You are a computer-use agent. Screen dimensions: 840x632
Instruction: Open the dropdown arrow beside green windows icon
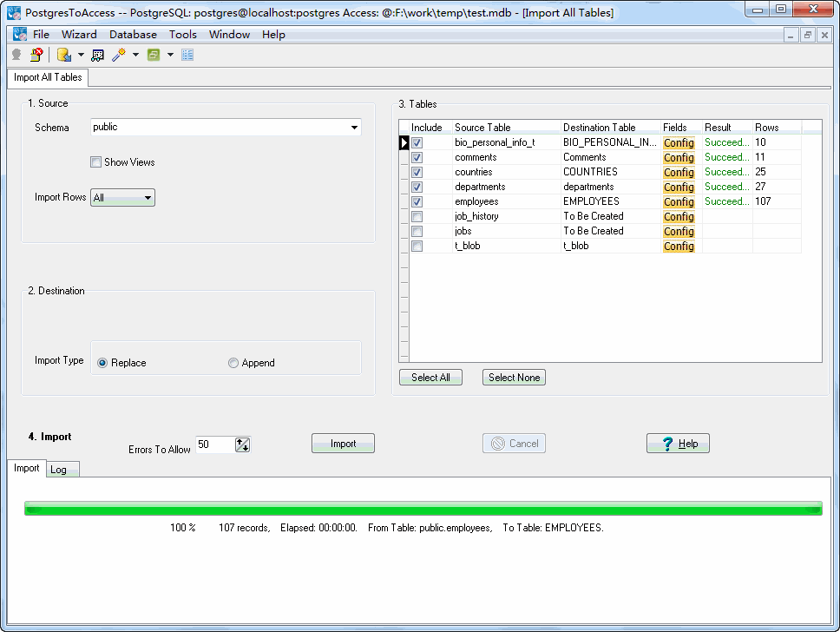click(170, 55)
